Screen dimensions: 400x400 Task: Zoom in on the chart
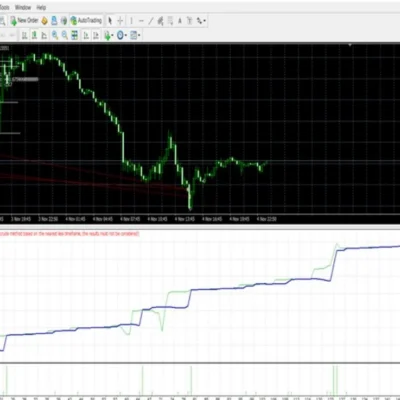pos(55,35)
